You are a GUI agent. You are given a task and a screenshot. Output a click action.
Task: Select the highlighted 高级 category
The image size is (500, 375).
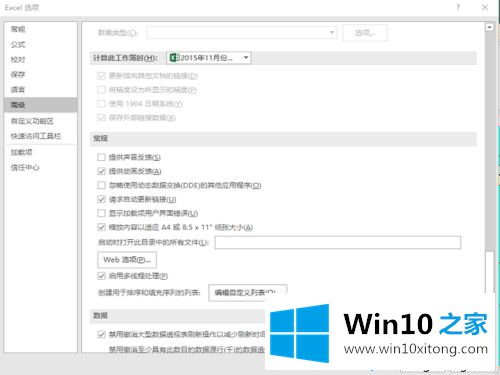coord(41,105)
